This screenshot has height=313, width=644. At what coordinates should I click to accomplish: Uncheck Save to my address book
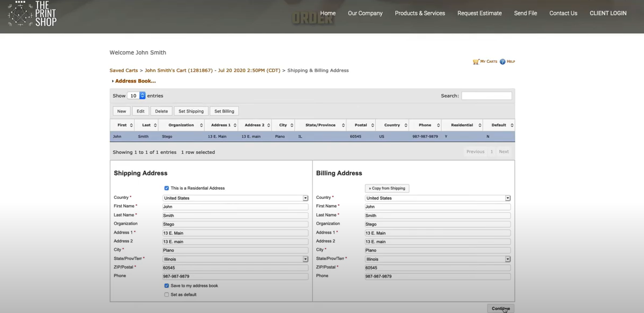point(166,286)
